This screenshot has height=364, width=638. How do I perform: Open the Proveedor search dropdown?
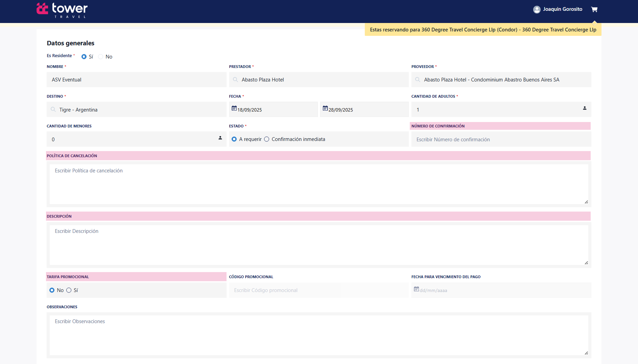[x=501, y=80]
